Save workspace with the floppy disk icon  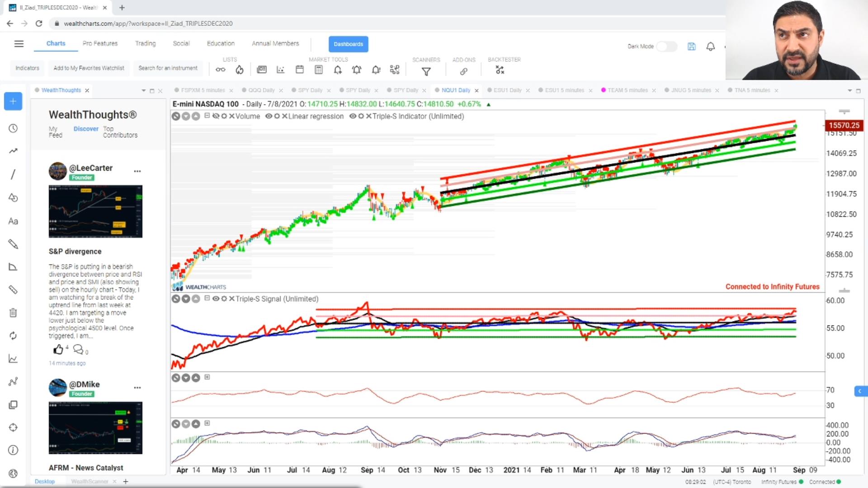(x=692, y=47)
